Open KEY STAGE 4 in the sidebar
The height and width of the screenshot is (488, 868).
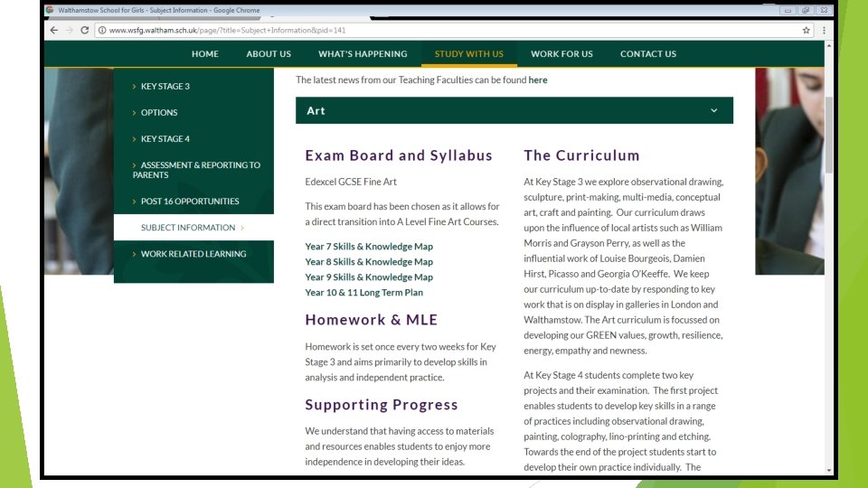165,139
